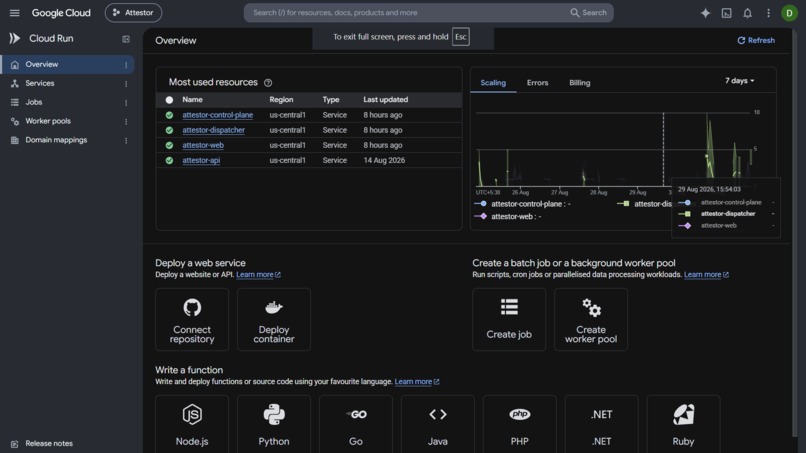Click the Search button in the search bar

click(x=589, y=13)
